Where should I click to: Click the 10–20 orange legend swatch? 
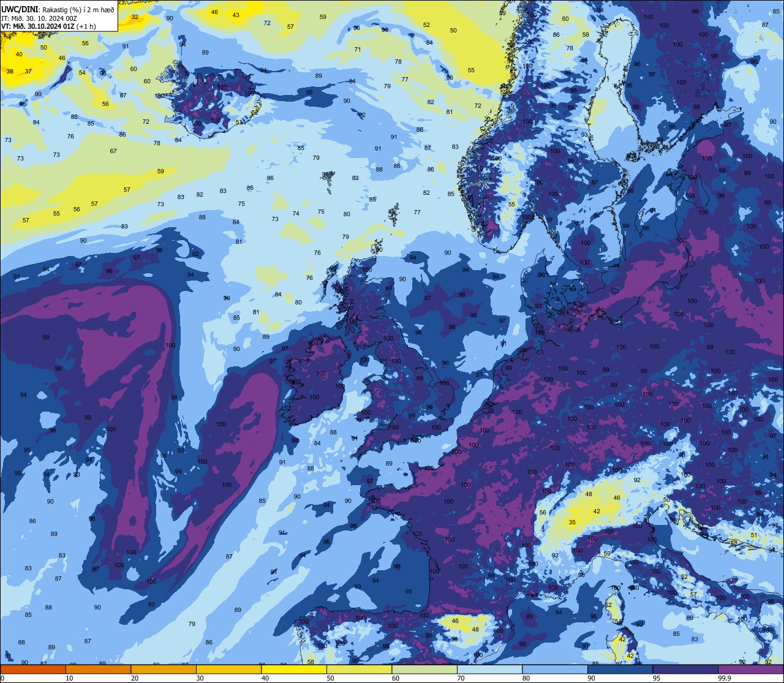pos(98,669)
